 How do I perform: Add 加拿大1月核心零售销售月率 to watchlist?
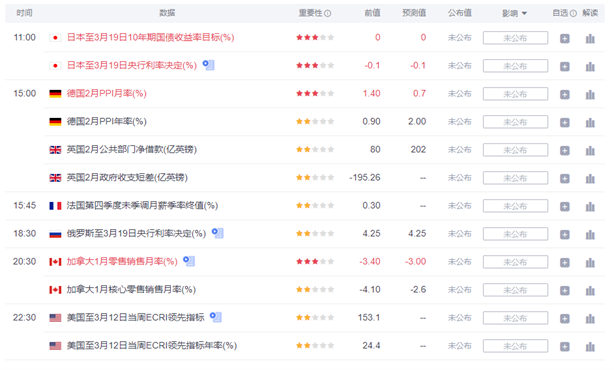565,290
